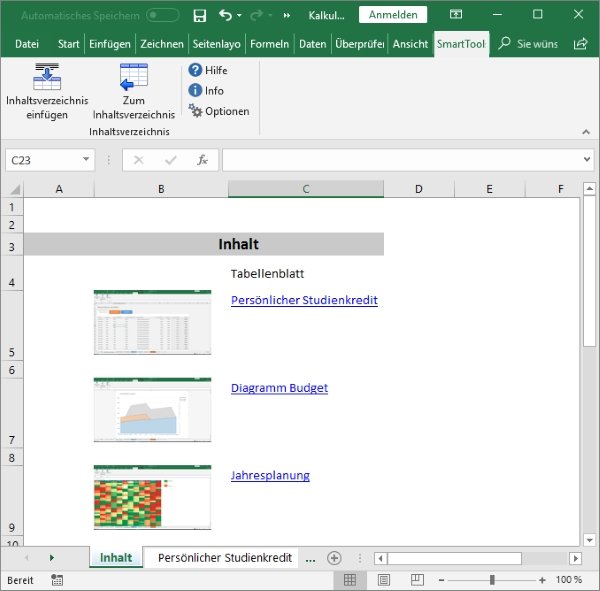Click the formula bar input field
The height and width of the screenshot is (591, 600).
pyautogui.click(x=402, y=160)
